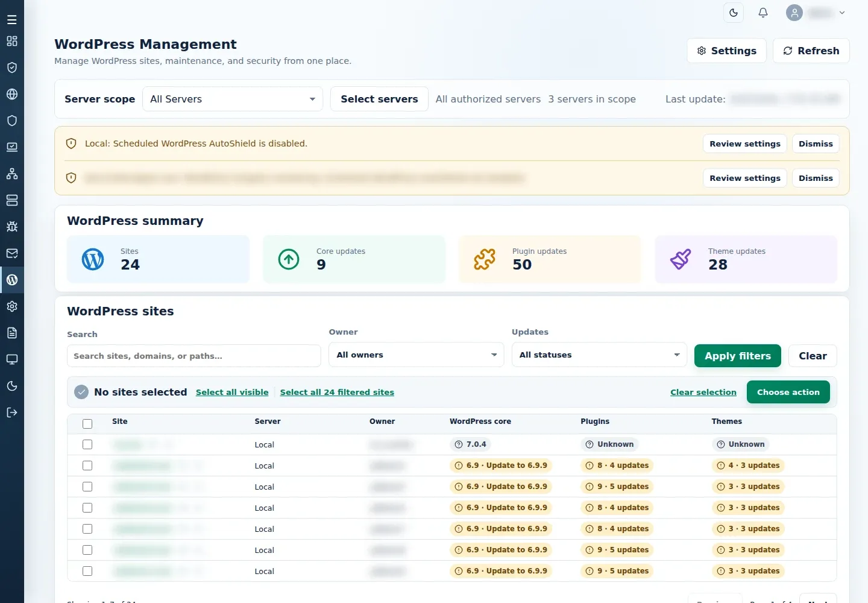The width and height of the screenshot is (868, 603).
Task: Click the Clear filters button
Action: tap(813, 356)
